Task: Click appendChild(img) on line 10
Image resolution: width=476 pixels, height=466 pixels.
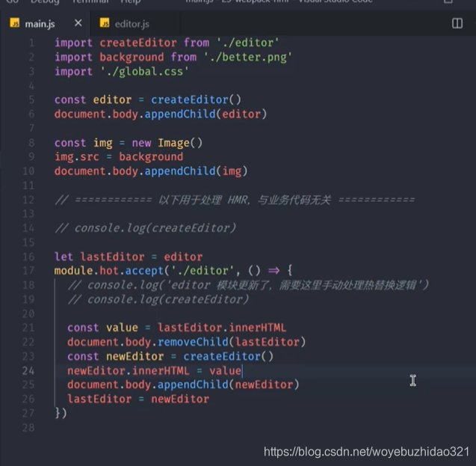Action: point(196,171)
